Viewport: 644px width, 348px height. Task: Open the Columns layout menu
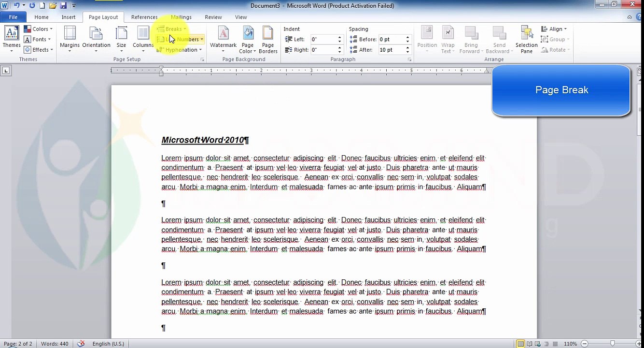tap(143, 39)
